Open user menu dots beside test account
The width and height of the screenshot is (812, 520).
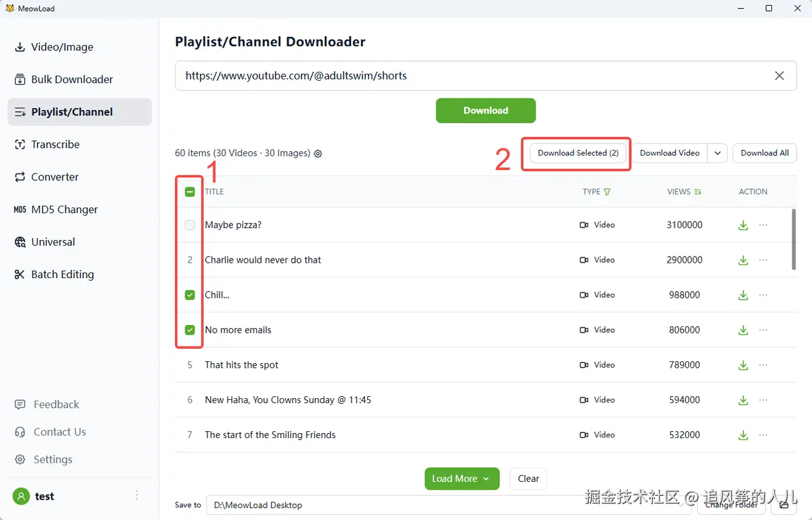click(137, 496)
